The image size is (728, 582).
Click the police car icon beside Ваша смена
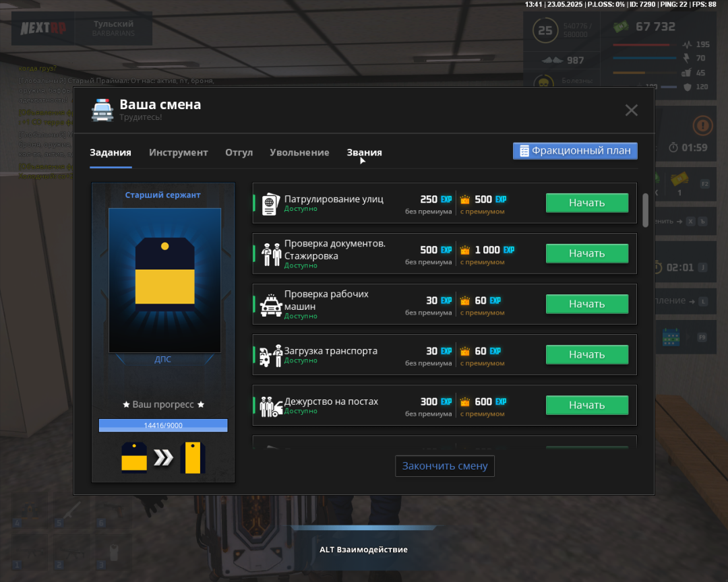102,110
